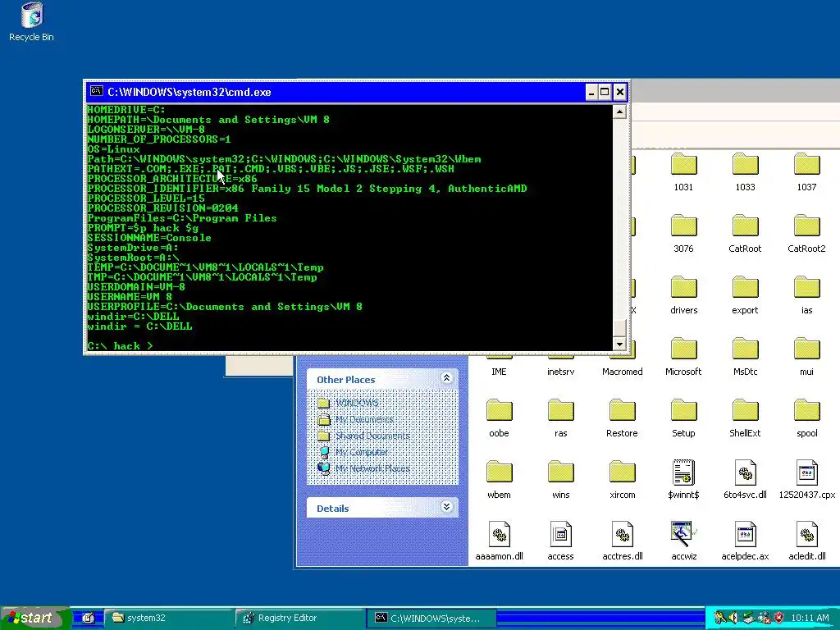Select the acledit.dll file
The image size is (840, 630).
point(807,541)
